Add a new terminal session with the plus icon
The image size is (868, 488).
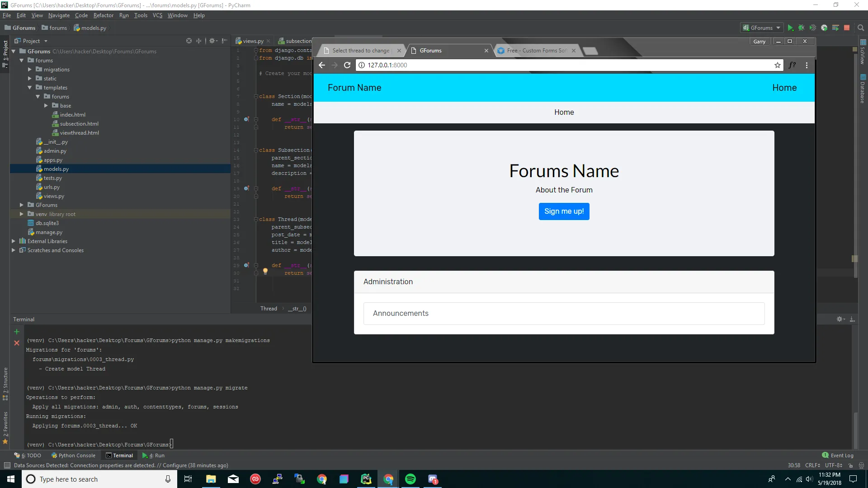tap(17, 332)
